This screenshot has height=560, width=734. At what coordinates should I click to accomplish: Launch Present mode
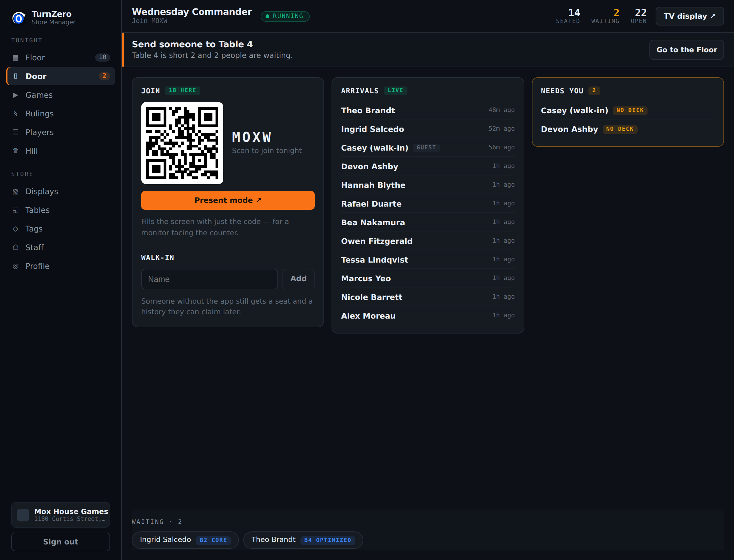228,200
